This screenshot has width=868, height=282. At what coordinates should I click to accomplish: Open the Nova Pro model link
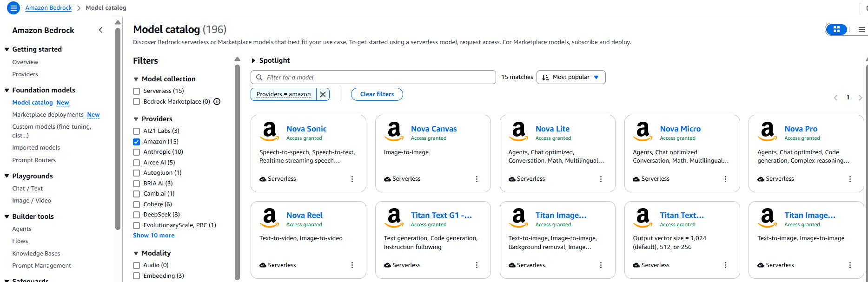click(x=801, y=129)
